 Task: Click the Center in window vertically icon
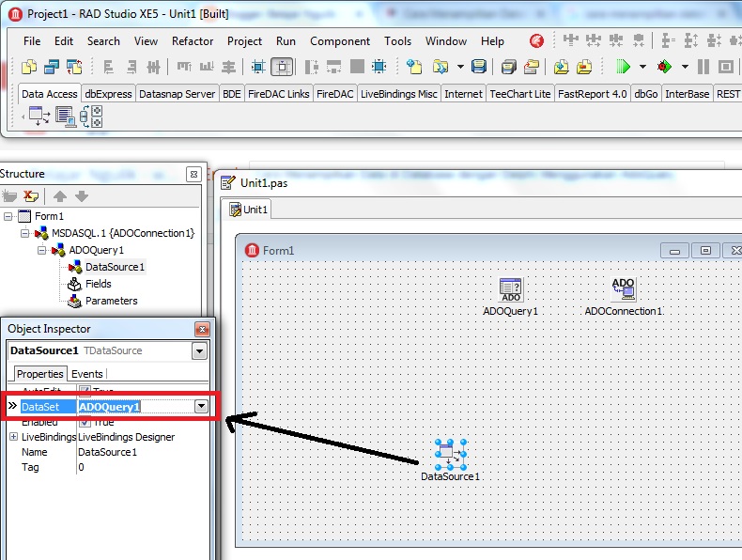click(258, 67)
